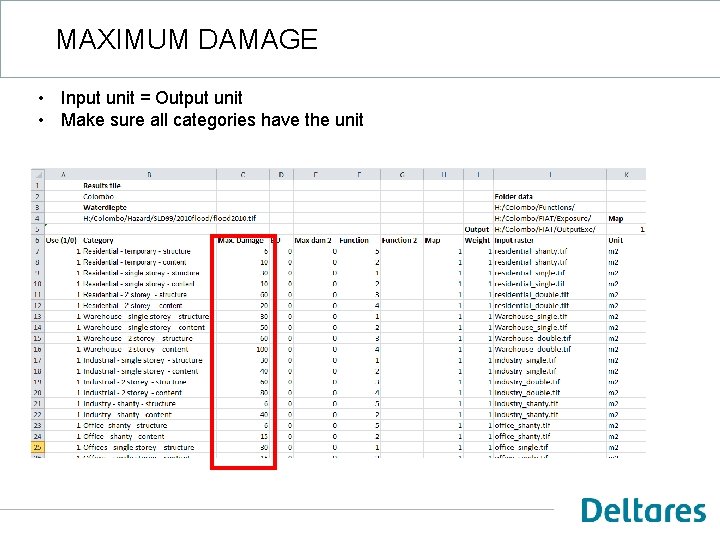Viewport: 720px width, 540px height.
Task: Click 'industry_single.tif' in row 17
Action: (525, 360)
